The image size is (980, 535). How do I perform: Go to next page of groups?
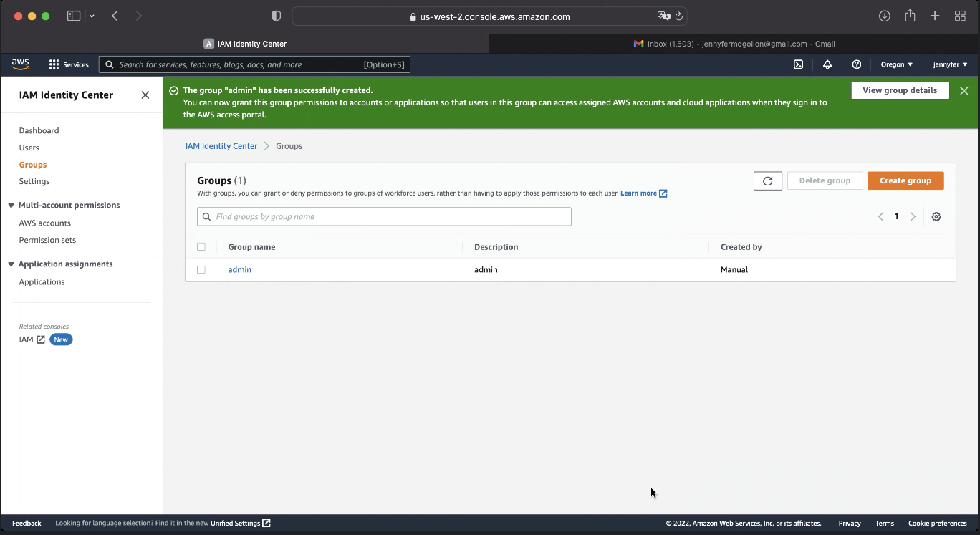point(913,217)
